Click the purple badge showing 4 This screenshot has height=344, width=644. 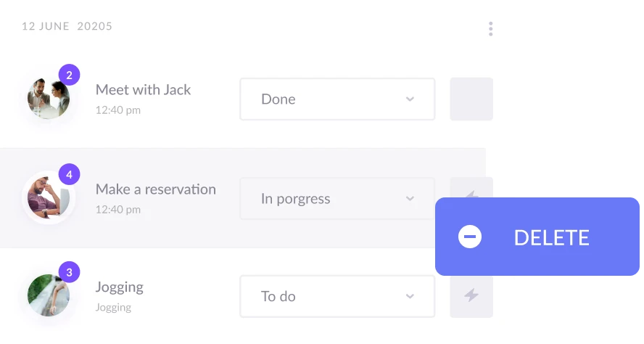point(69,174)
